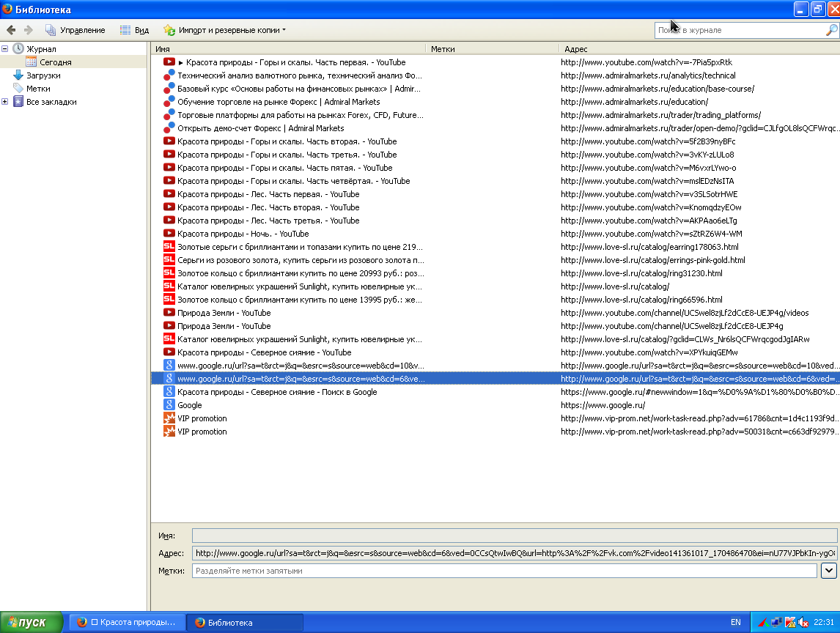
Task: Select Природа Земли entry with /videos address
Action: (x=224, y=313)
